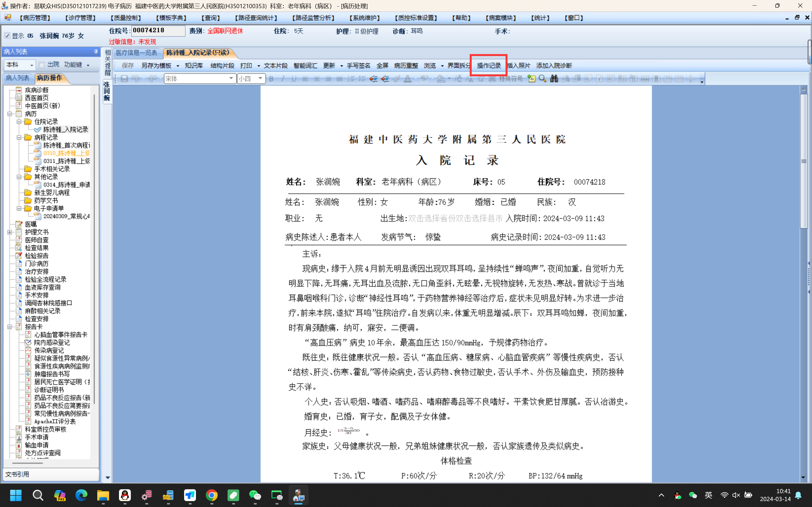Click the increase indent icon
Viewport: 812px width, 507px height.
385,79
